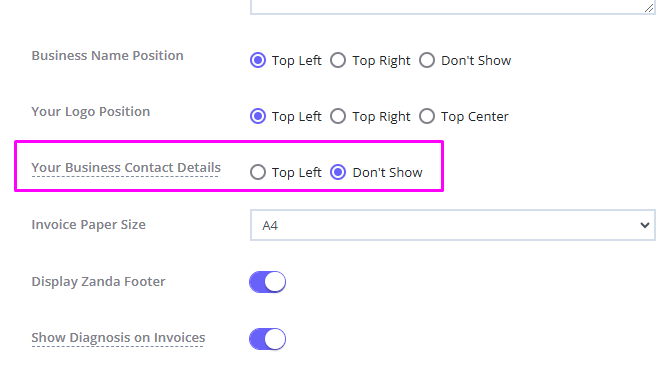Click the A4 paper size dropdown arrow
Image resolution: width=669 pixels, height=375 pixels.
coord(645,225)
